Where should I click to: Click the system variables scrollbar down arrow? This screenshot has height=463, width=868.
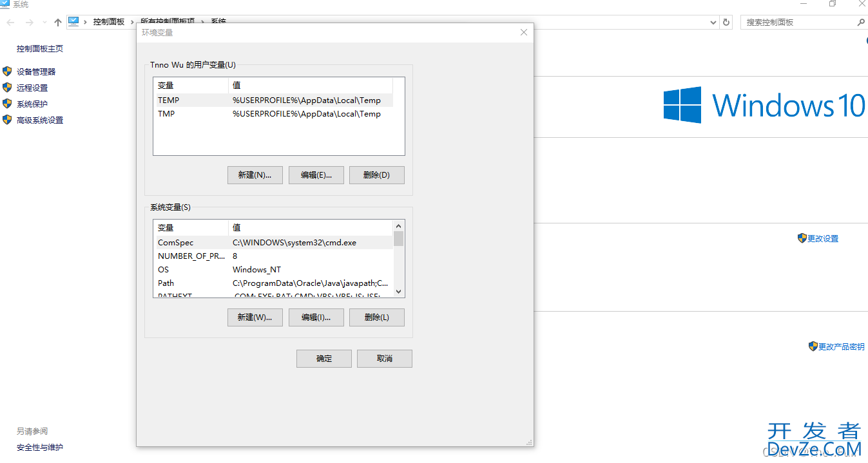click(x=398, y=292)
